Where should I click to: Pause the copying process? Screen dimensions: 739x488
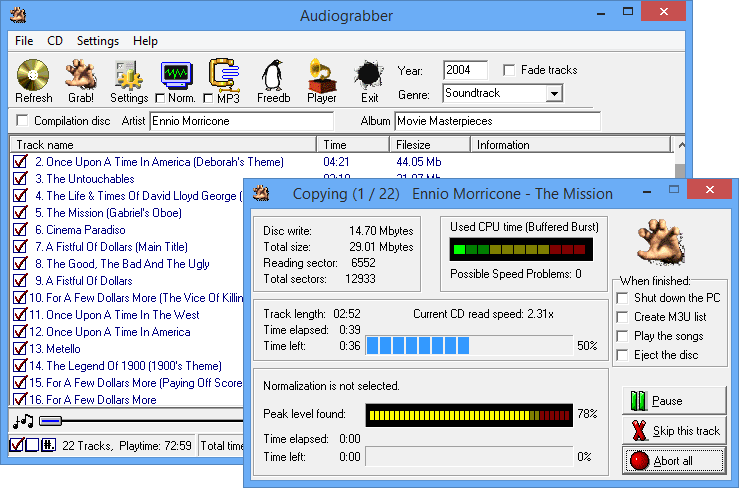(x=674, y=401)
